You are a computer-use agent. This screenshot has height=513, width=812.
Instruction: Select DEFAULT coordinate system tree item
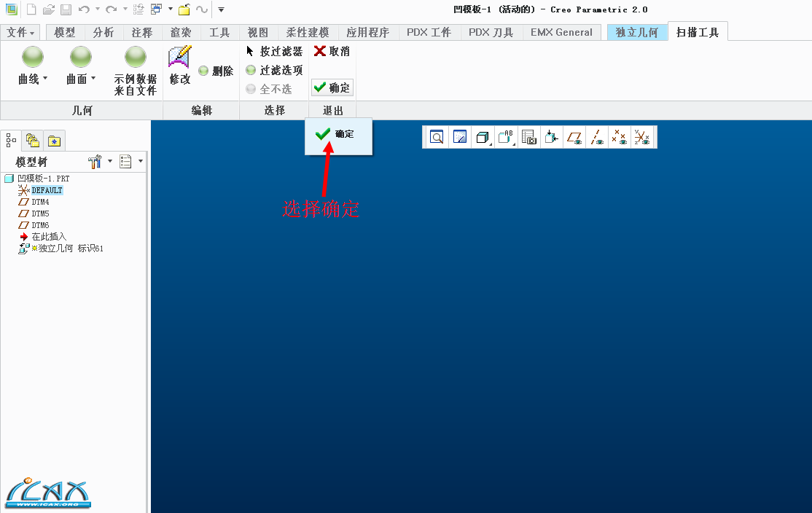[41, 190]
